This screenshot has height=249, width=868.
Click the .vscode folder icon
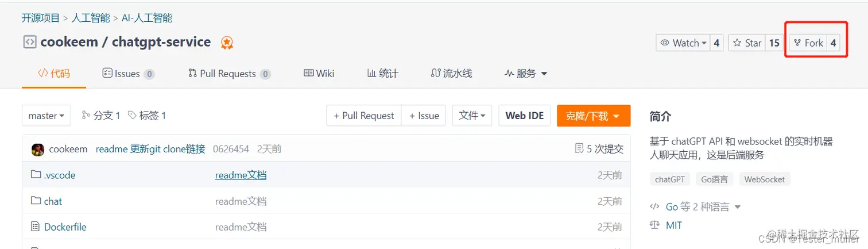(36, 175)
